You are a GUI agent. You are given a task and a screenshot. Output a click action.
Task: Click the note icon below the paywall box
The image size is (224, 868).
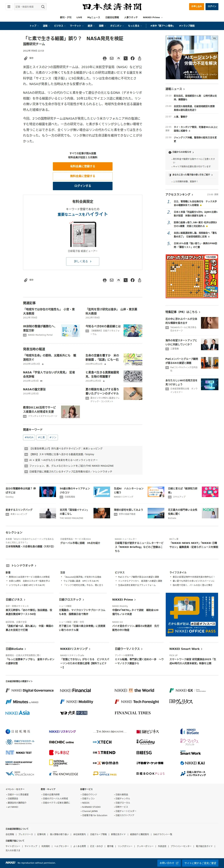pos(118,280)
